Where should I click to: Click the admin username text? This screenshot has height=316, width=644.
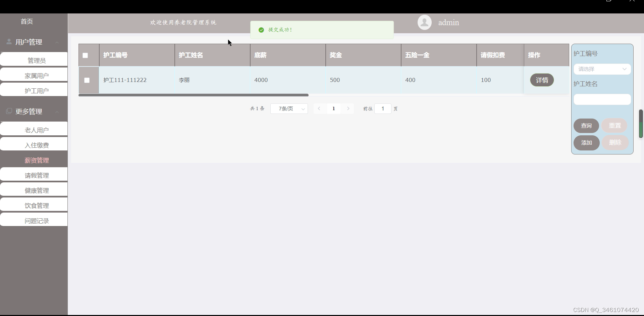tap(448, 22)
